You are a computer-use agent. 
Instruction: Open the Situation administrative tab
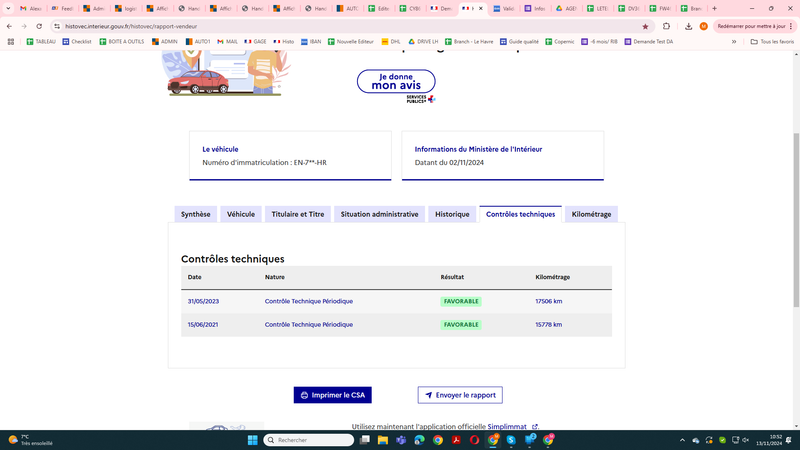tap(379, 214)
